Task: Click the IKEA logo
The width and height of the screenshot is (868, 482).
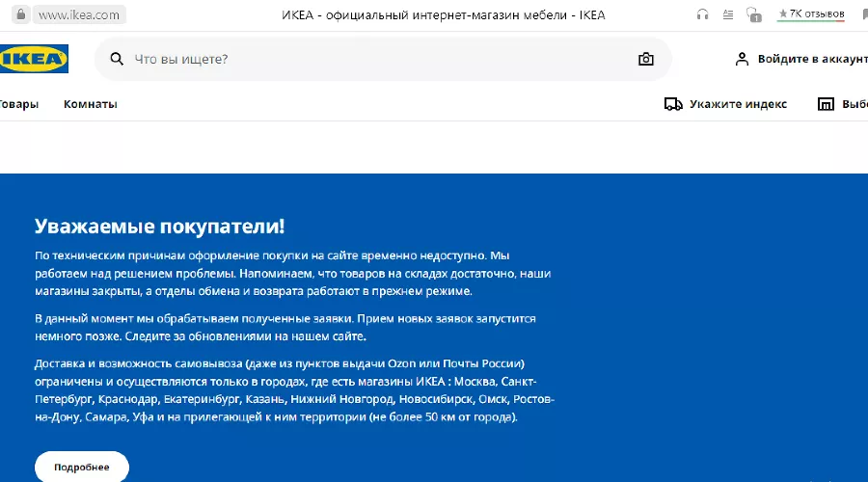Action: (x=34, y=59)
